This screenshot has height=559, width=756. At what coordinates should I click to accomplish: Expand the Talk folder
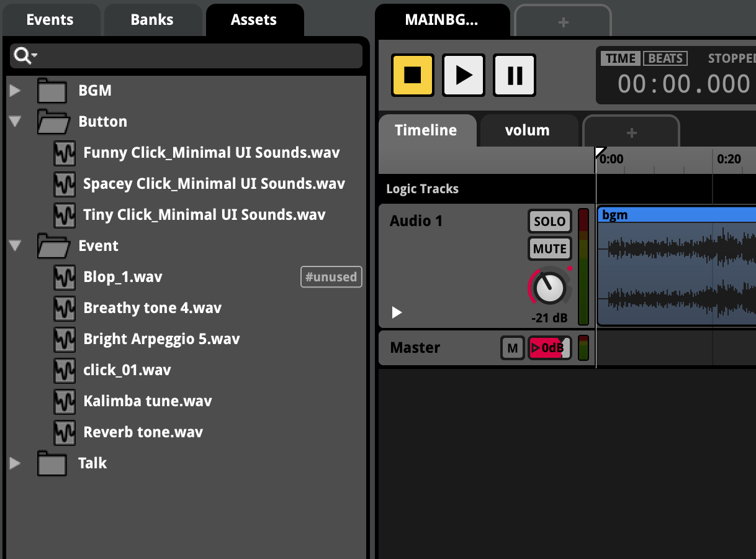[x=16, y=463]
